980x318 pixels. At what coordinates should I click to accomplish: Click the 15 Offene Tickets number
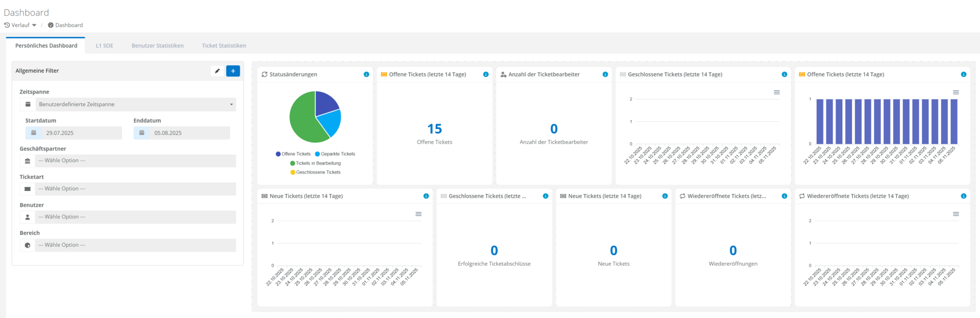pos(434,129)
